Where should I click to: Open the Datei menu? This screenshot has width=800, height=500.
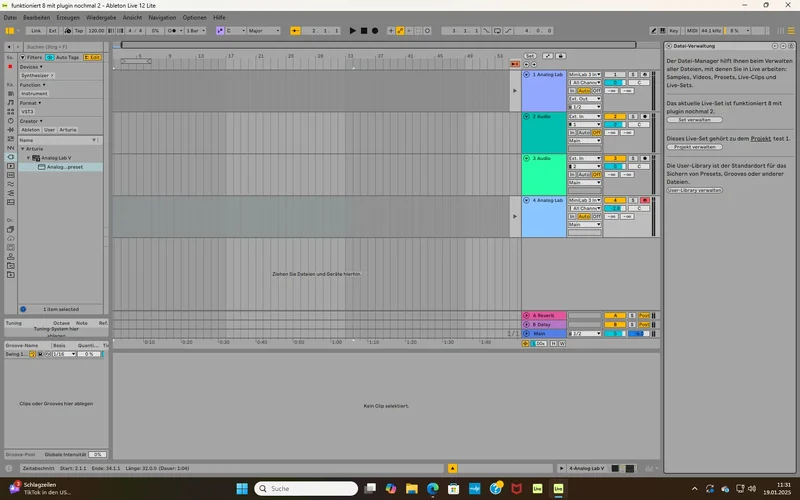(10, 17)
